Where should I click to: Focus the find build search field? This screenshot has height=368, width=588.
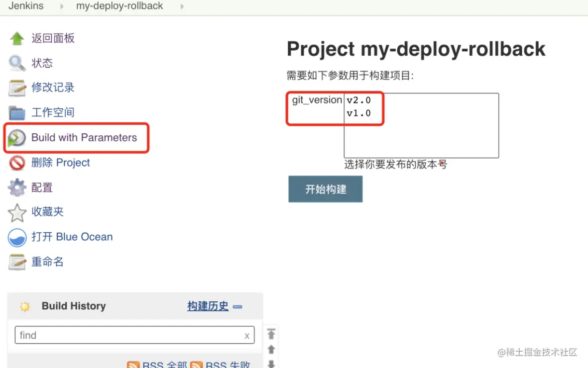[134, 335]
